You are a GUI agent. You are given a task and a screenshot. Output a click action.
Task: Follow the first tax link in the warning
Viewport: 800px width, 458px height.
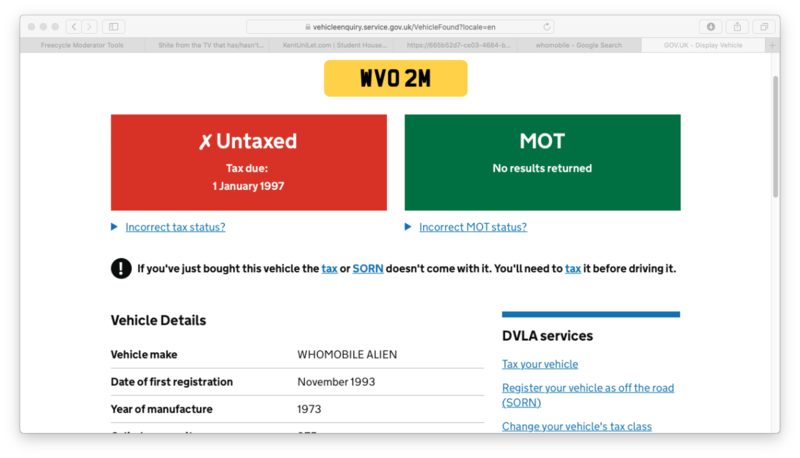pyautogui.click(x=329, y=269)
